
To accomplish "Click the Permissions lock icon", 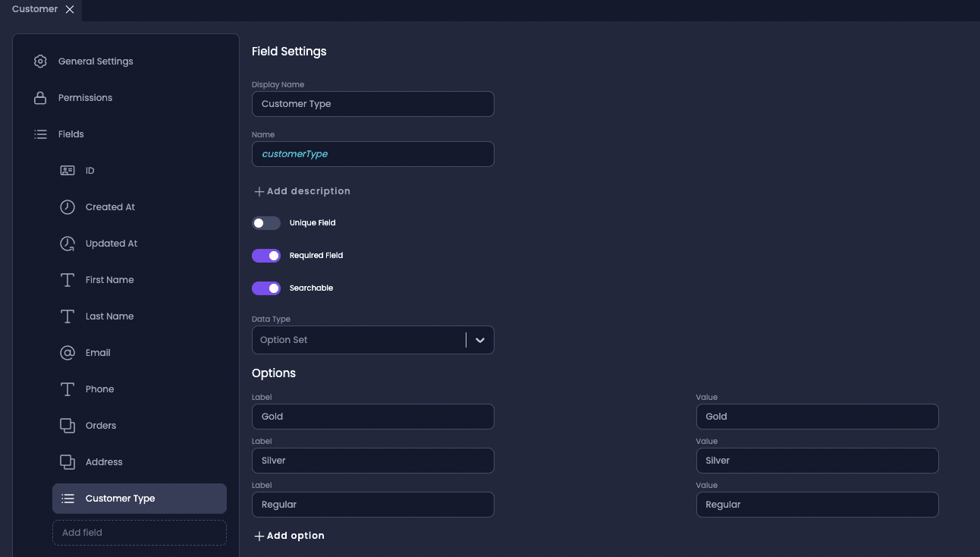I will pyautogui.click(x=41, y=98).
